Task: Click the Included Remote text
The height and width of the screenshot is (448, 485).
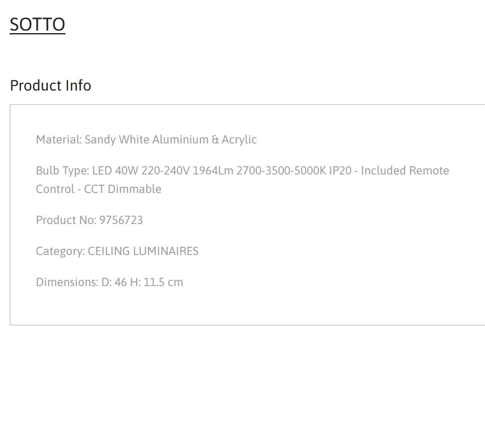Action: 405,171
